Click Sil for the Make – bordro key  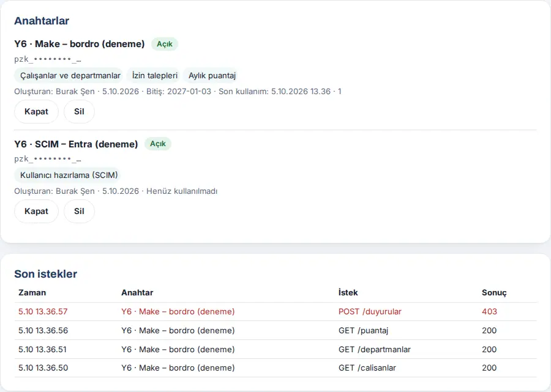79,111
